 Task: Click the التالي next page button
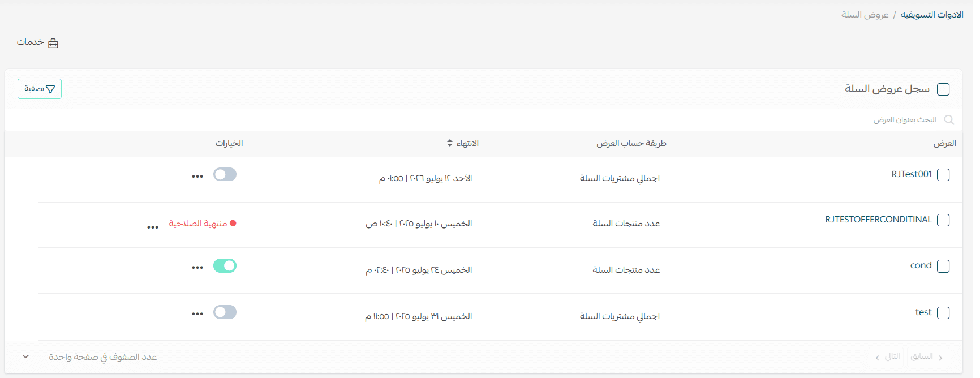click(888, 356)
